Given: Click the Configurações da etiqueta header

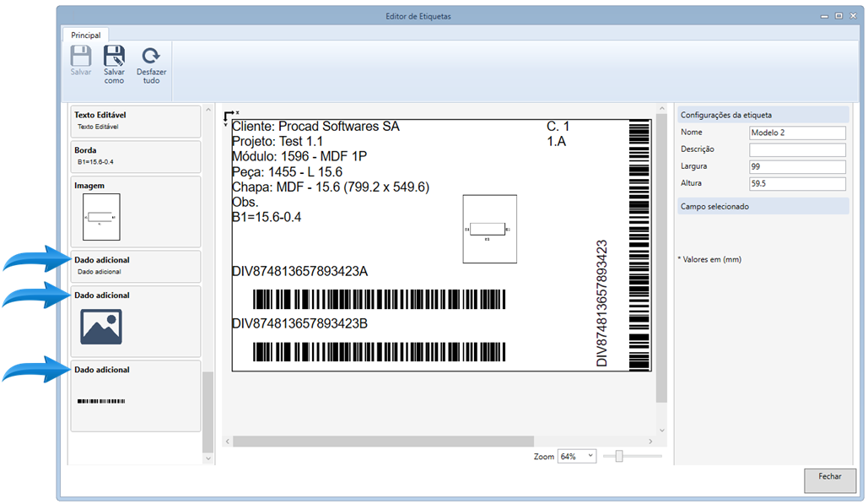Looking at the screenshot, I should point(763,115).
